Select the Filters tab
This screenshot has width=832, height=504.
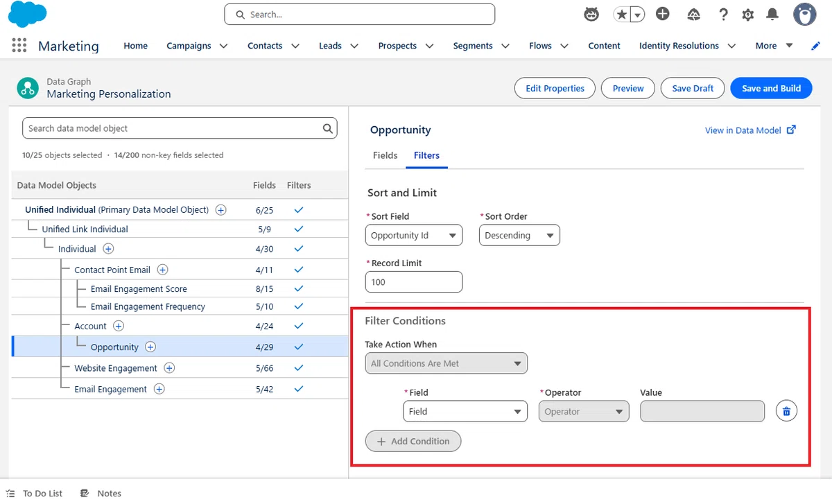pos(426,155)
